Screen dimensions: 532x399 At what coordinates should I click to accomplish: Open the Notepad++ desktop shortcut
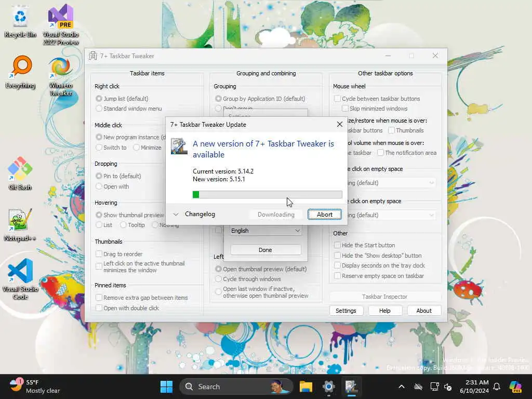tap(20, 224)
